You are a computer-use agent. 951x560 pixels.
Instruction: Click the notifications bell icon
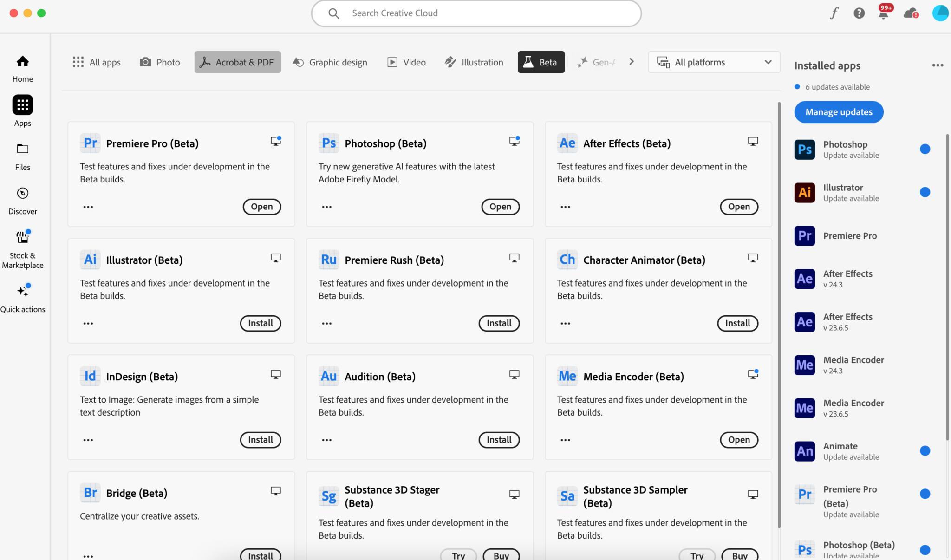pyautogui.click(x=883, y=13)
